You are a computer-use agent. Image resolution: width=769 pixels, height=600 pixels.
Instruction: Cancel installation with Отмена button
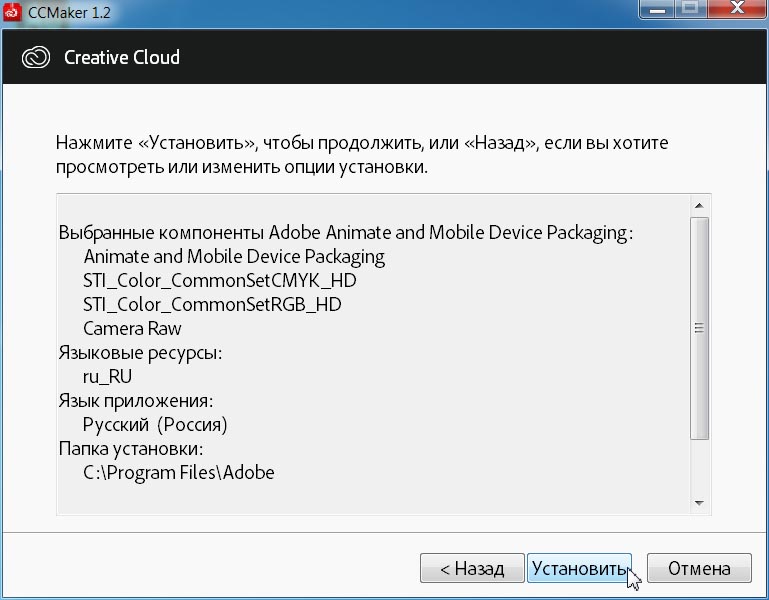tap(699, 568)
